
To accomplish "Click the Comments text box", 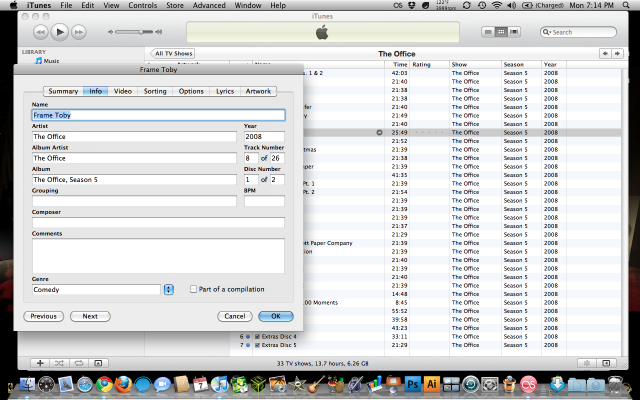I will [158, 256].
